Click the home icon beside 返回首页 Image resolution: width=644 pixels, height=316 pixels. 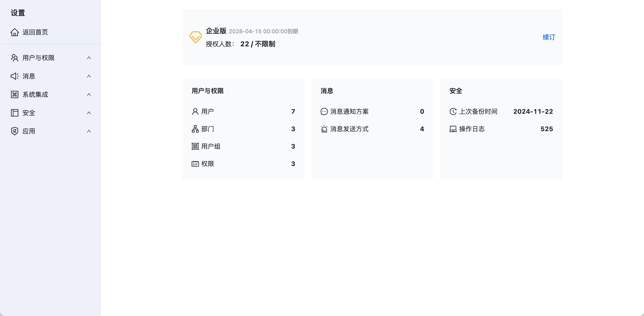tap(14, 32)
